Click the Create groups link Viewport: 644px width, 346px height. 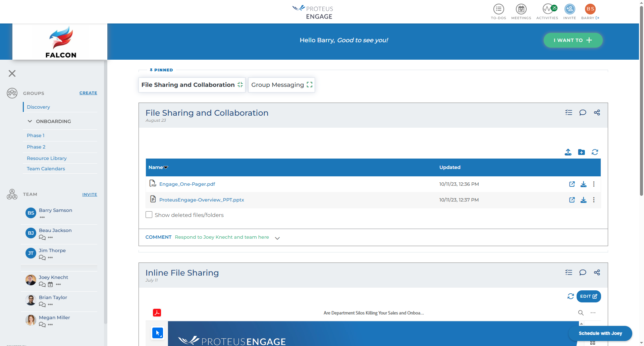point(88,93)
